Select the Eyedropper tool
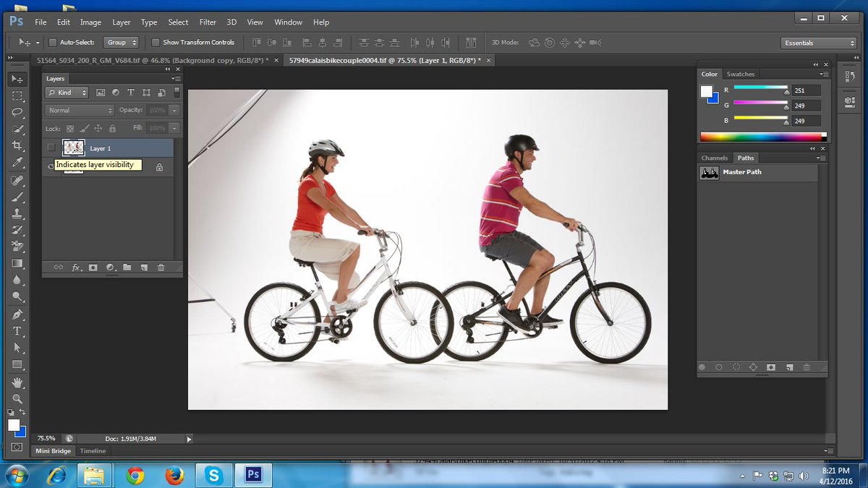Viewport: 868px width, 488px height. (x=17, y=162)
